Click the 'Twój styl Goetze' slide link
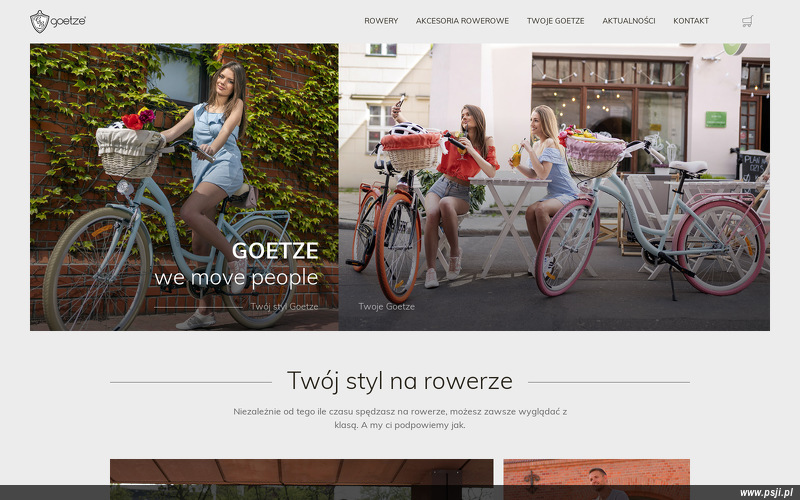800x500 pixels. tap(284, 307)
